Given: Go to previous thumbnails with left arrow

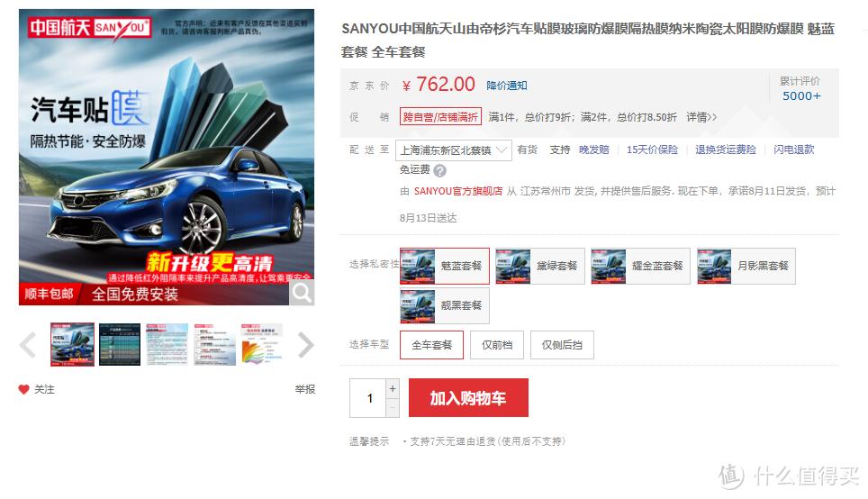Looking at the screenshot, I should point(28,344).
